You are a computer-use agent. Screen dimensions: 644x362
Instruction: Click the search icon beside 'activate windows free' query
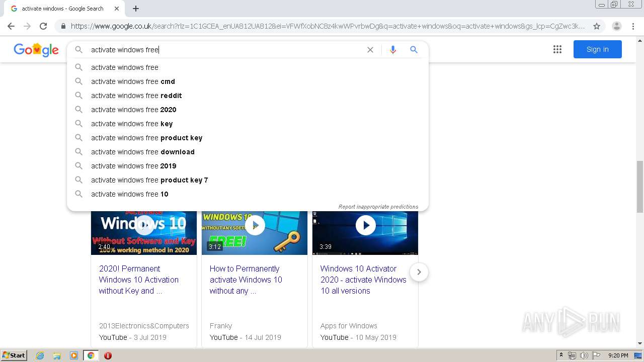coord(79,50)
